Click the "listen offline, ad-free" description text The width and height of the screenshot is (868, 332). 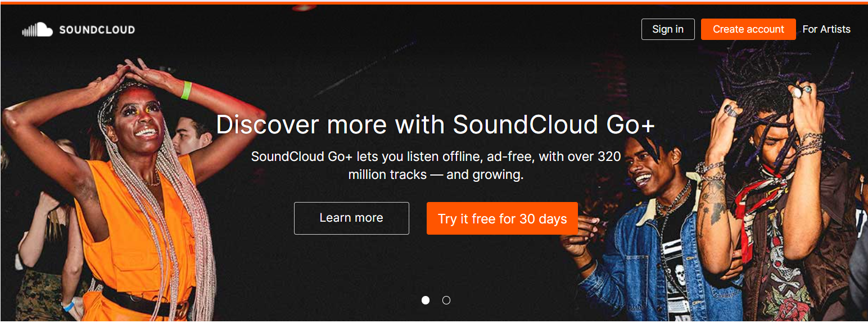point(436,156)
